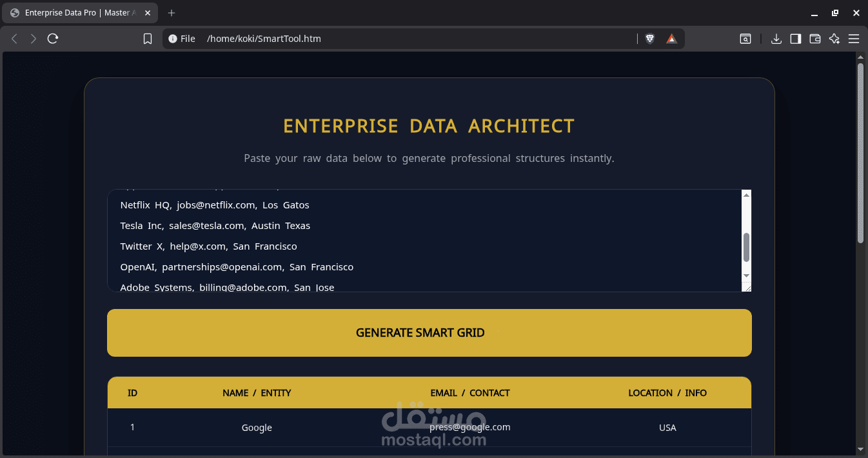Click inside the raw data textarea
The image size is (868, 458).
click(x=425, y=241)
